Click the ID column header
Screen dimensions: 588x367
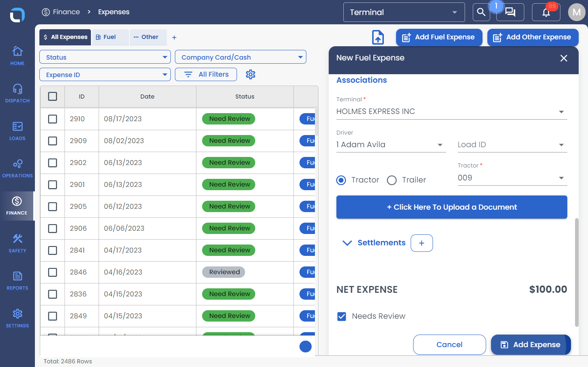click(82, 97)
